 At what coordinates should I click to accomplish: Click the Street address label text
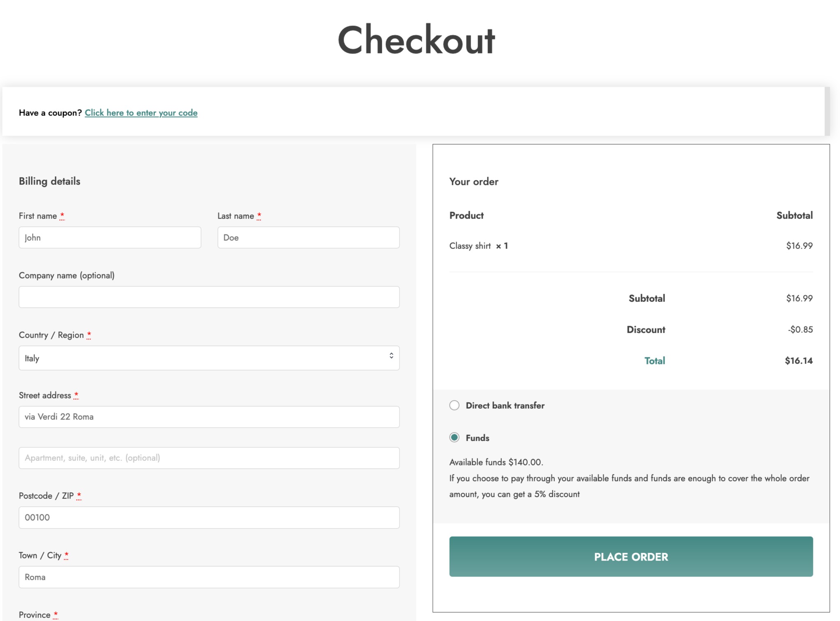(x=45, y=395)
